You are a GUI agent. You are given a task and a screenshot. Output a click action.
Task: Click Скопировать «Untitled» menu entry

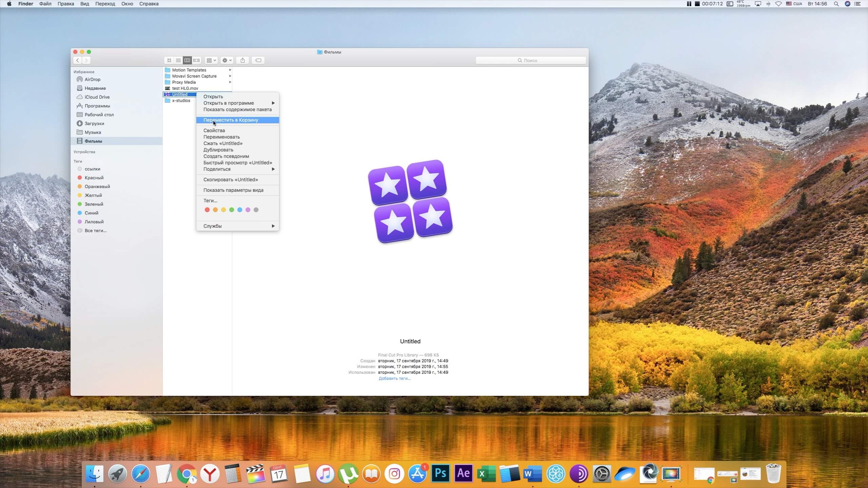coord(237,180)
